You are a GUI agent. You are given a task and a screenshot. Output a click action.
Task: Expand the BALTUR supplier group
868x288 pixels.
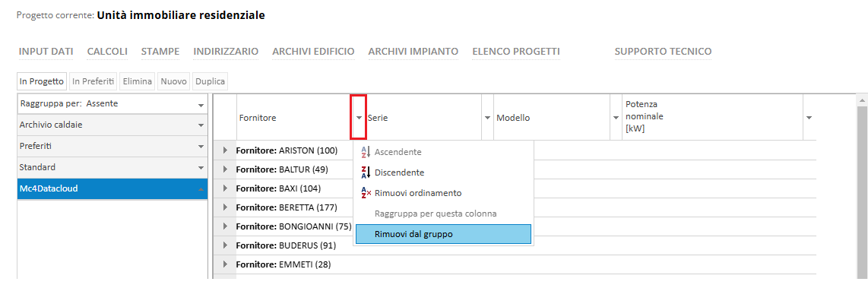pos(225,169)
